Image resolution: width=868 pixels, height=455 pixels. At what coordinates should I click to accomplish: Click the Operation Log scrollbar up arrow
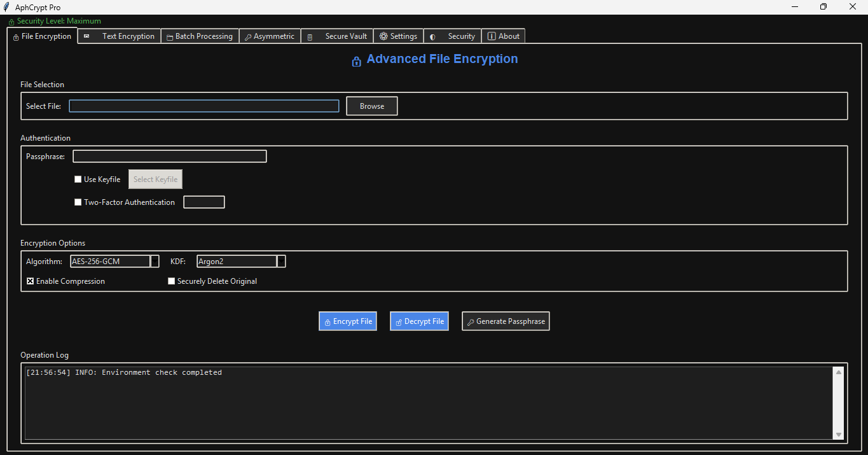839,372
